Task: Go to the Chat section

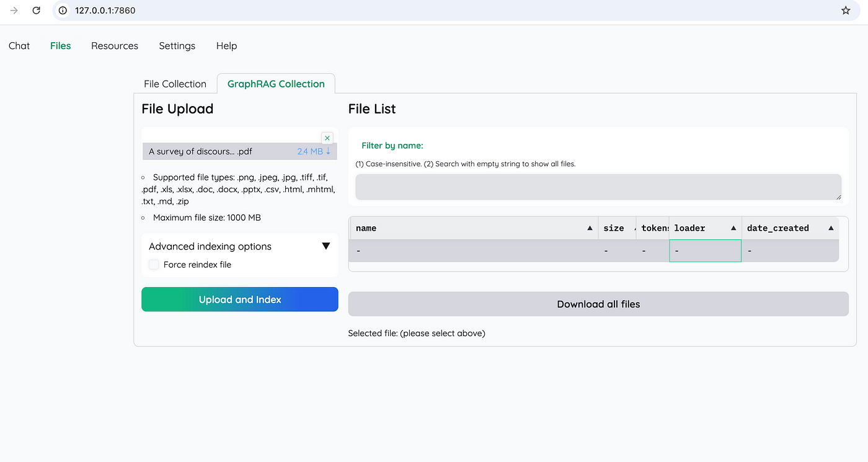Action: (19, 45)
